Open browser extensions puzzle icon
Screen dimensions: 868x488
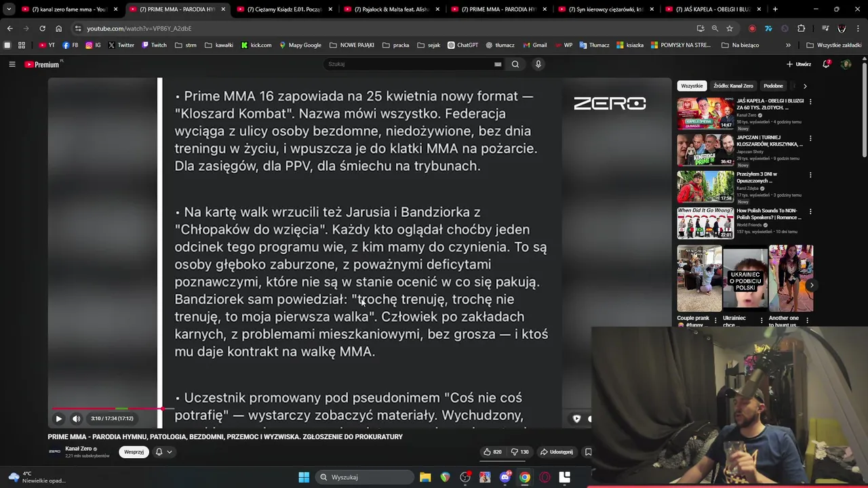pyautogui.click(x=801, y=28)
